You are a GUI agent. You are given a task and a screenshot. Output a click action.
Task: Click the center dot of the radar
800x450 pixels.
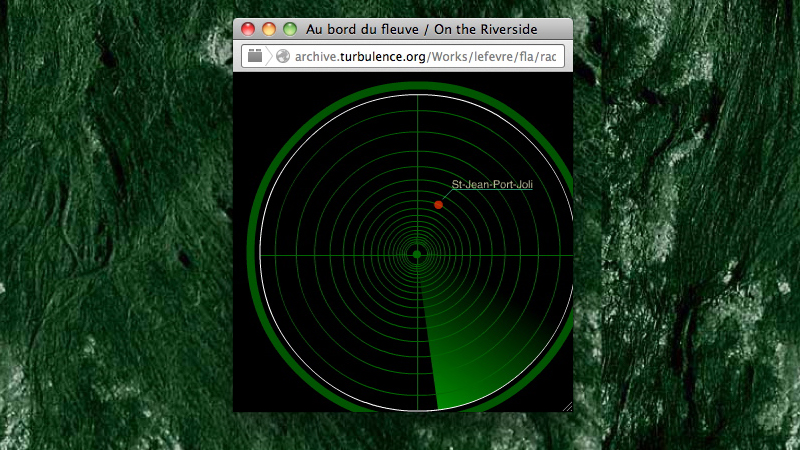417,254
